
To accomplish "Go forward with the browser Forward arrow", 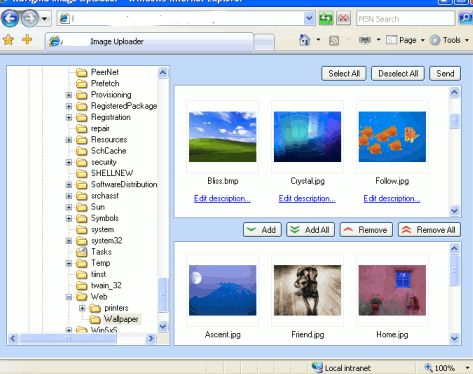I will click(30, 18).
